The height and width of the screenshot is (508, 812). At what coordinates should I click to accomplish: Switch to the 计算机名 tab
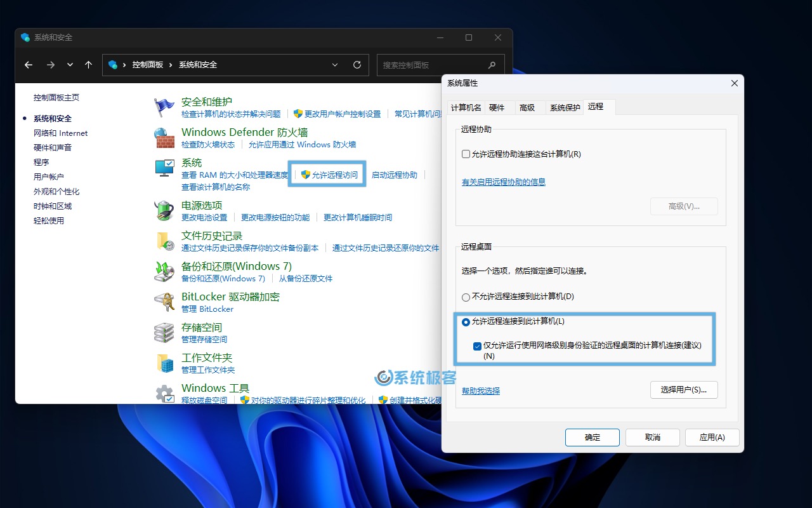click(x=466, y=107)
